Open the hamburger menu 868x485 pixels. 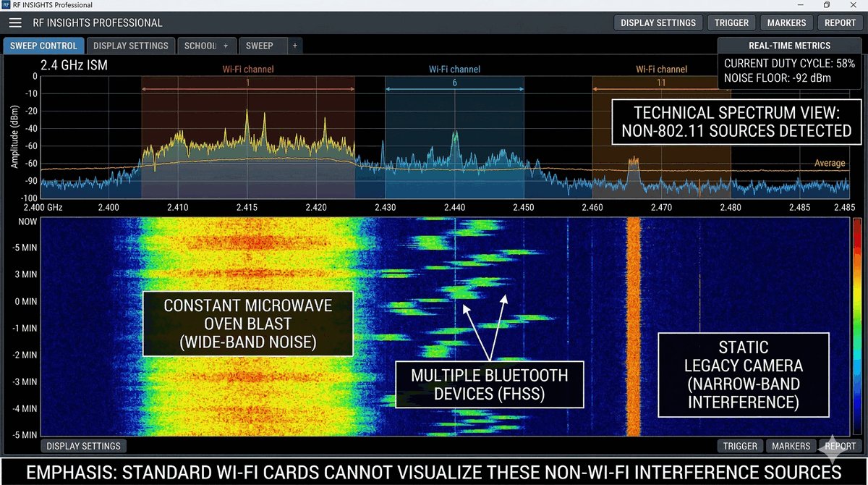pyautogui.click(x=15, y=23)
